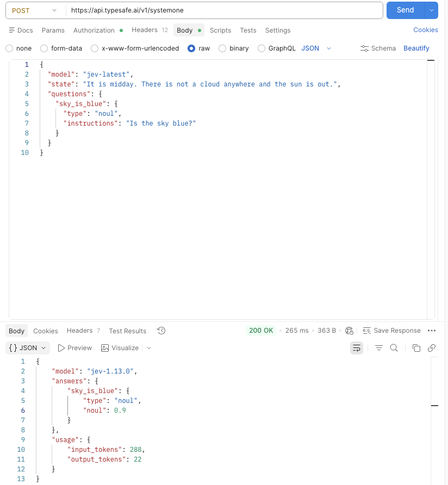Image resolution: width=448 pixels, height=485 pixels.
Task: Click "jev-latest" value in request body
Action: click(106, 74)
